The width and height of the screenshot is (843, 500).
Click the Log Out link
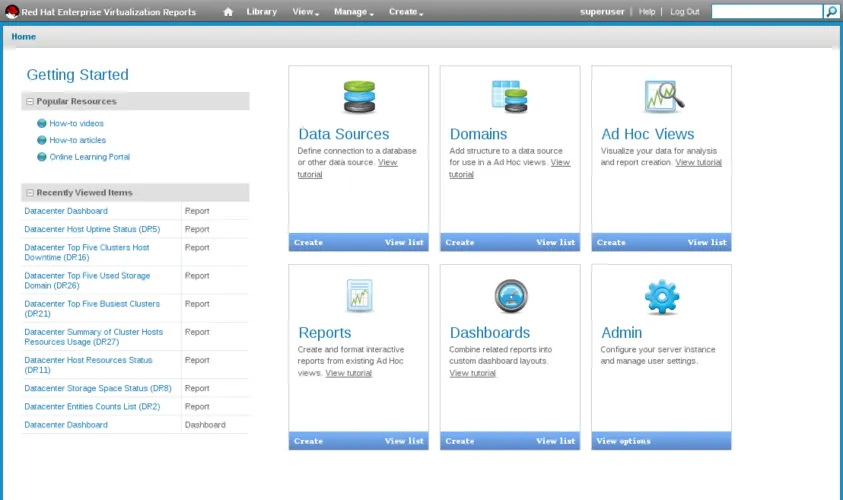coord(684,11)
